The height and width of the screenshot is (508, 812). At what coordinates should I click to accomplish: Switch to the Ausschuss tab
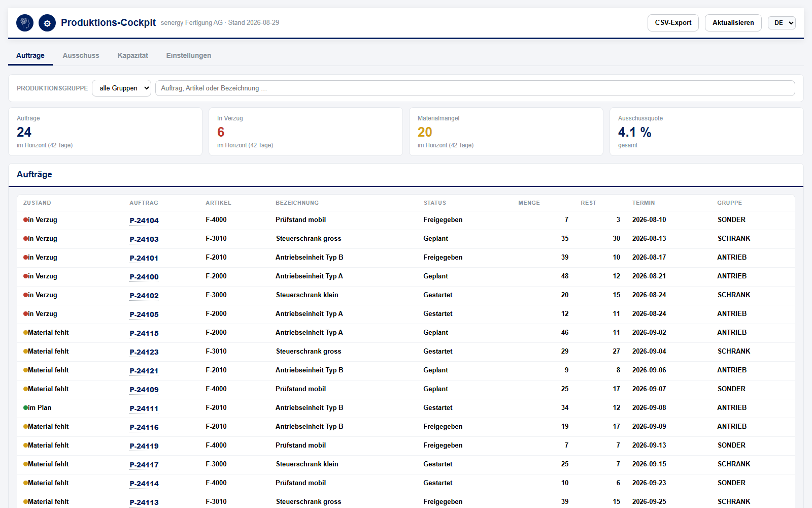pos(81,55)
